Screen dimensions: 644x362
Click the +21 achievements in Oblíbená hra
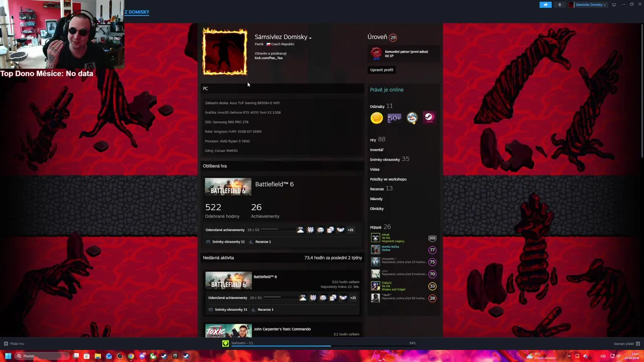[x=351, y=230]
